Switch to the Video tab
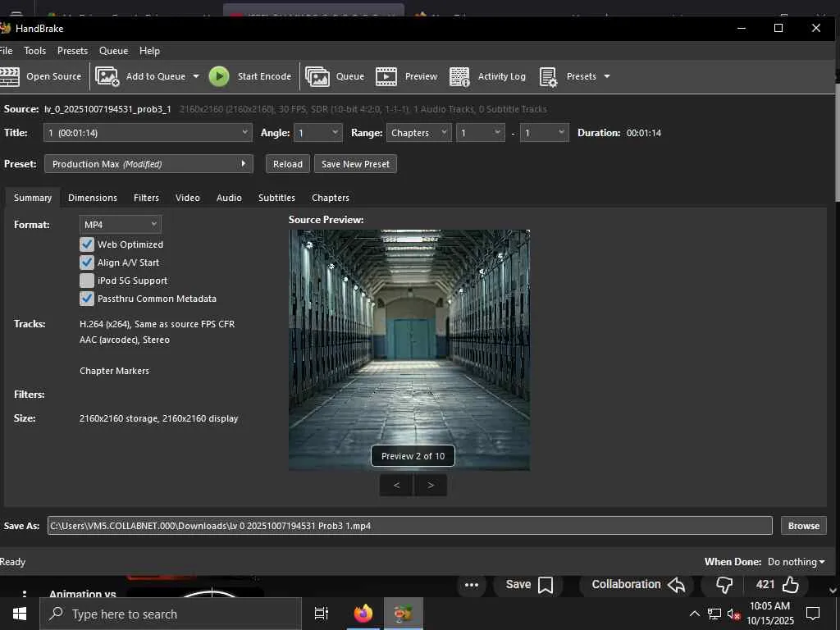Image resolution: width=840 pixels, height=630 pixels. (x=187, y=198)
